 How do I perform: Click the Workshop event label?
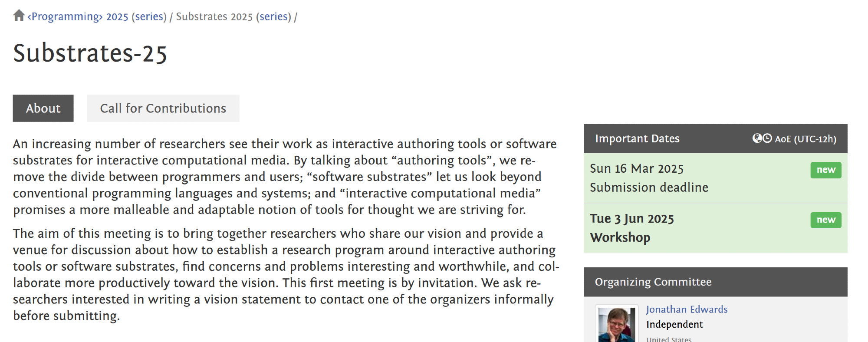(x=620, y=238)
